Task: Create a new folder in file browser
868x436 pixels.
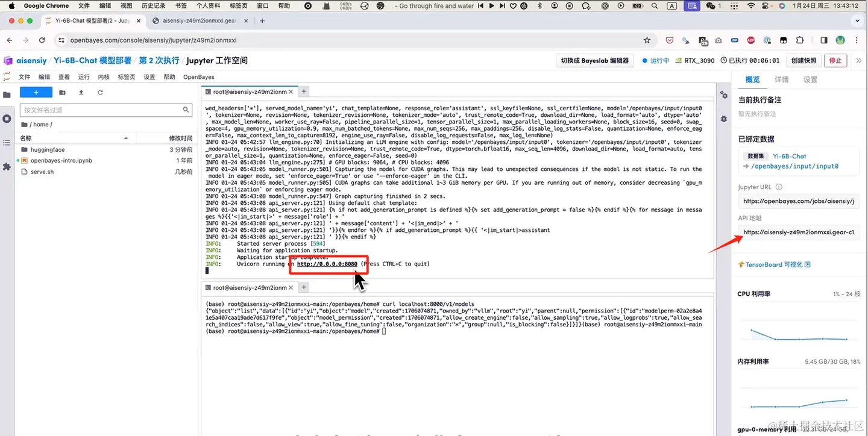Action: click(x=63, y=92)
